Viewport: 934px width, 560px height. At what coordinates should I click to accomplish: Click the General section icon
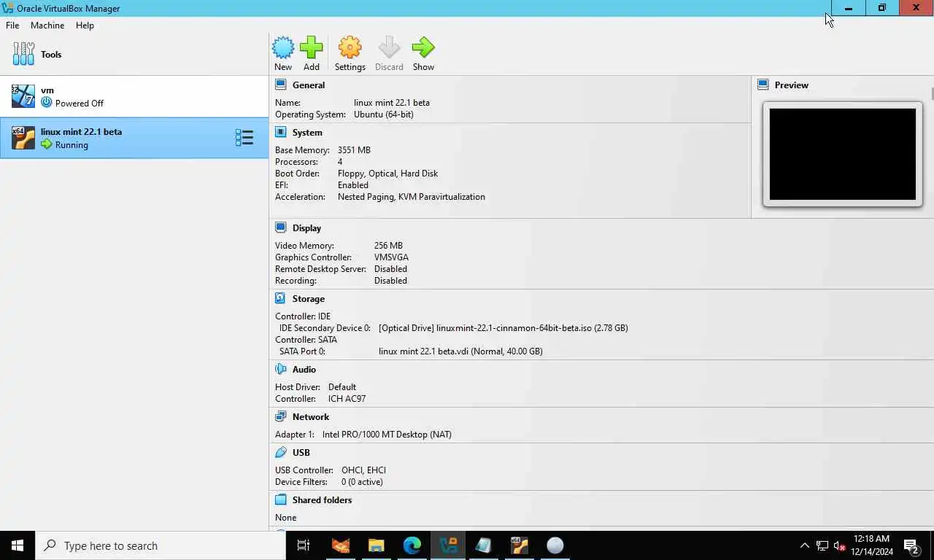pos(281,85)
